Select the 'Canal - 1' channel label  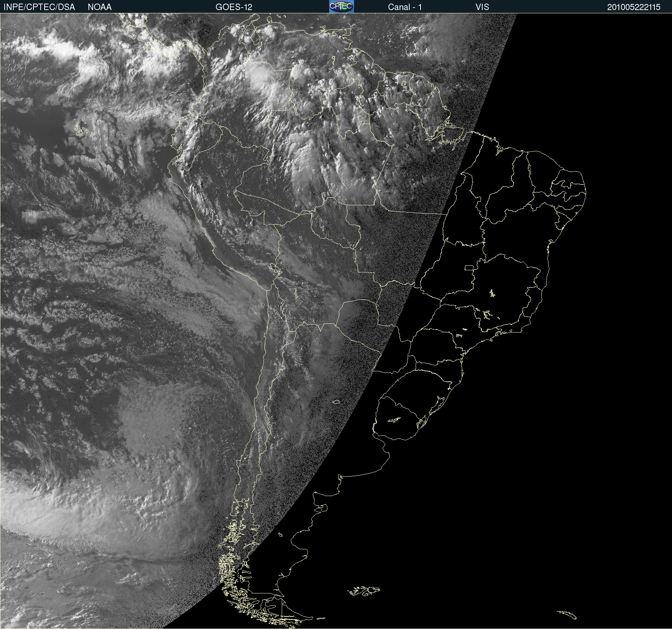(x=405, y=7)
